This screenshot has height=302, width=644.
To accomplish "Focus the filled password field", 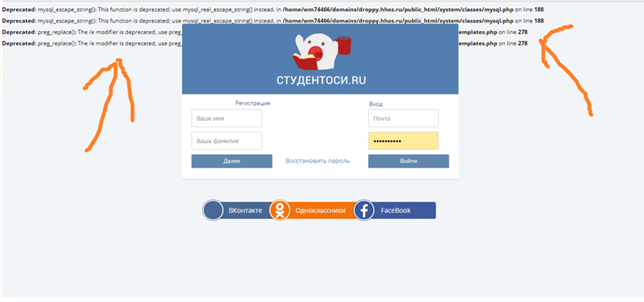I will (403, 141).
